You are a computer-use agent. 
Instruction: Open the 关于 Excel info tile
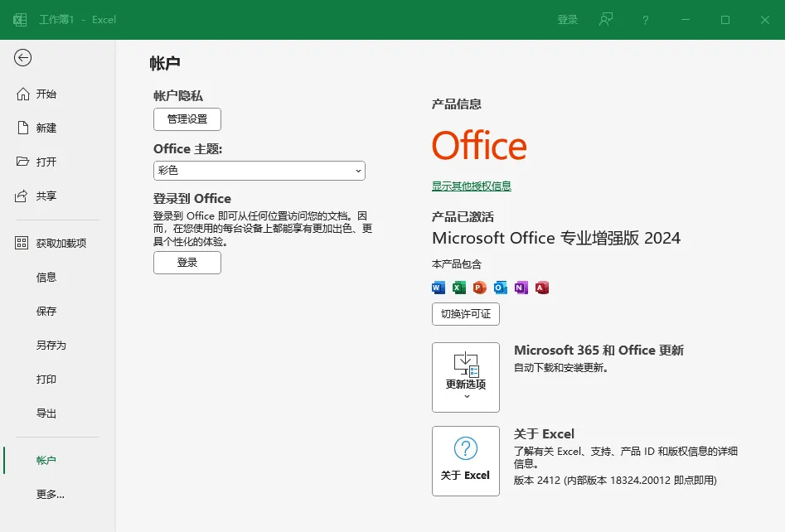pyautogui.click(x=466, y=461)
